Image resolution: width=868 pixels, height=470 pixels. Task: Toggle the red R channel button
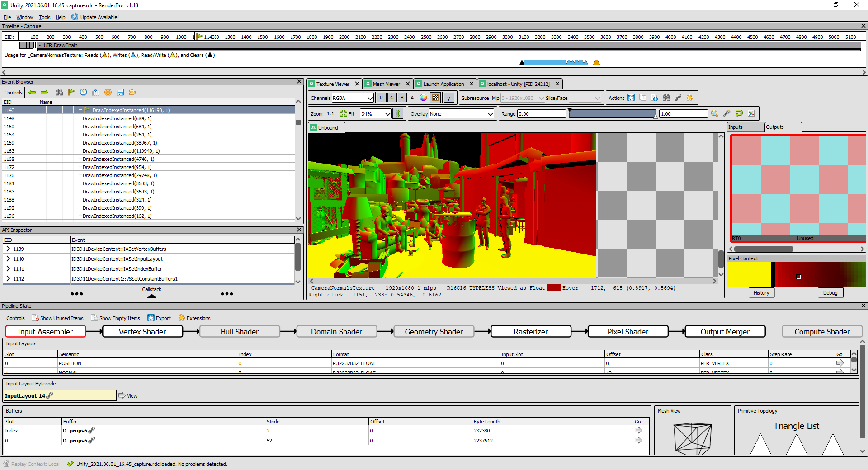pyautogui.click(x=382, y=98)
